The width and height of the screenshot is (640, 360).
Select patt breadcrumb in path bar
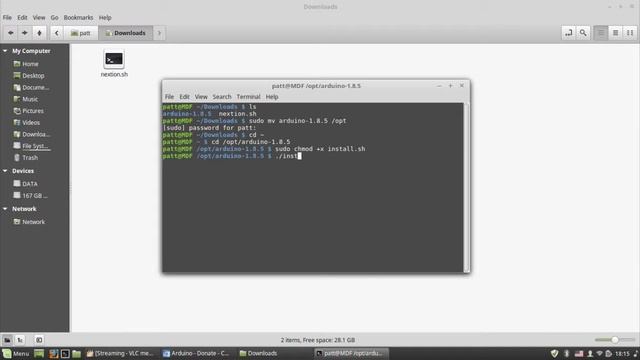click(80, 33)
